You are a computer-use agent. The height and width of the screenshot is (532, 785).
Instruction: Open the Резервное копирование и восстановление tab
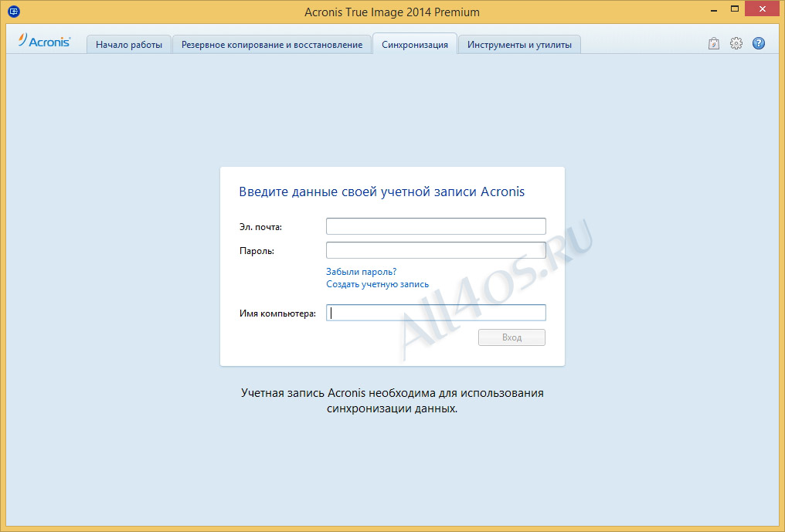(x=272, y=45)
